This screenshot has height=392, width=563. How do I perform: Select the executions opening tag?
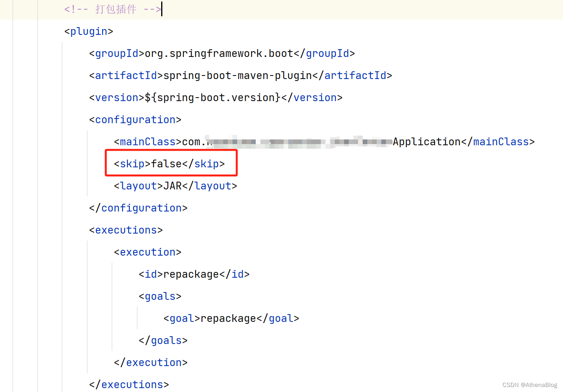(x=126, y=230)
